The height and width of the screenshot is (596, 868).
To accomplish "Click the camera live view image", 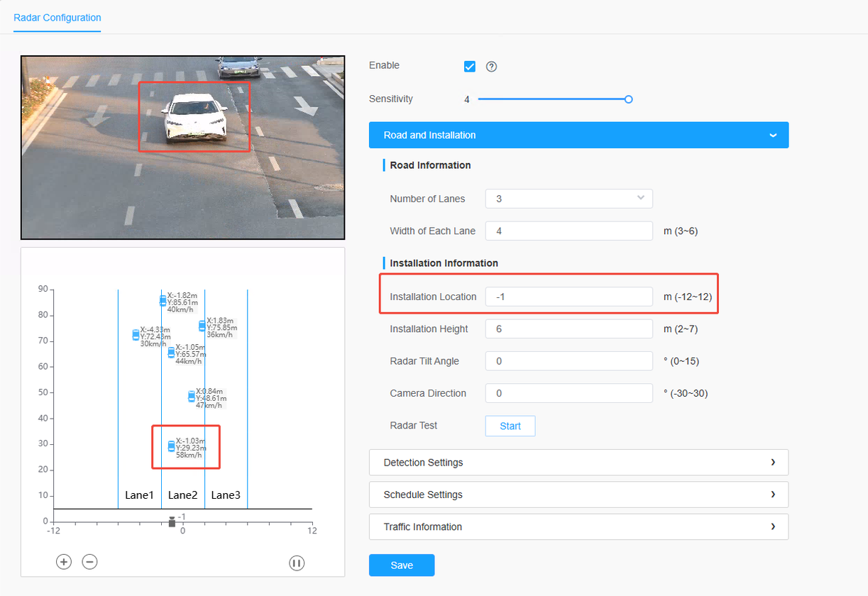I will (182, 148).
